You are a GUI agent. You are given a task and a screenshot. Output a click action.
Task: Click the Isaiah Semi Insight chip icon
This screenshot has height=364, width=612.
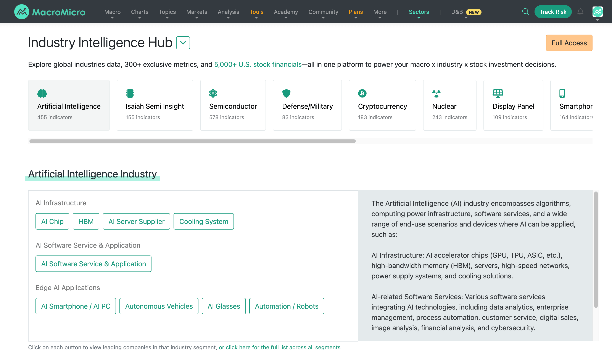[130, 93]
